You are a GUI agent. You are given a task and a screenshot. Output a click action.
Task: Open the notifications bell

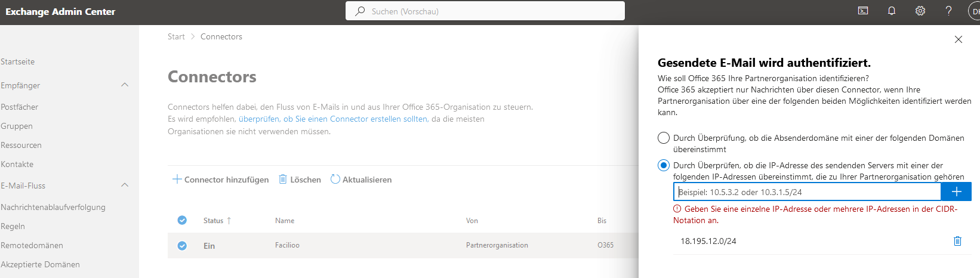point(892,11)
